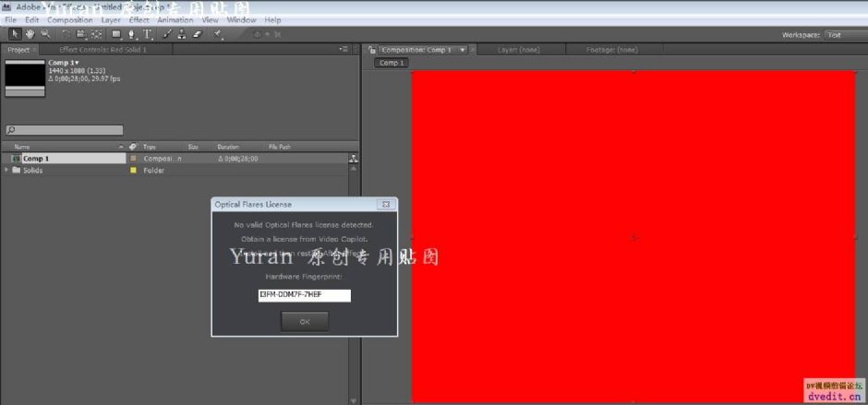The height and width of the screenshot is (405, 868).
Task: Close the Composition: Comp 1 viewer tab
Action: pos(474,50)
